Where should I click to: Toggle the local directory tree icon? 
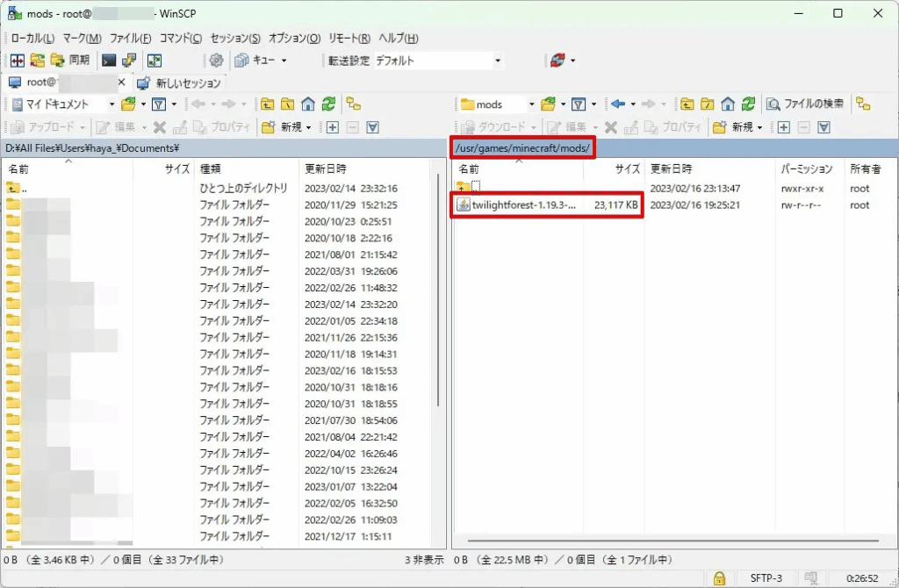coord(353,104)
